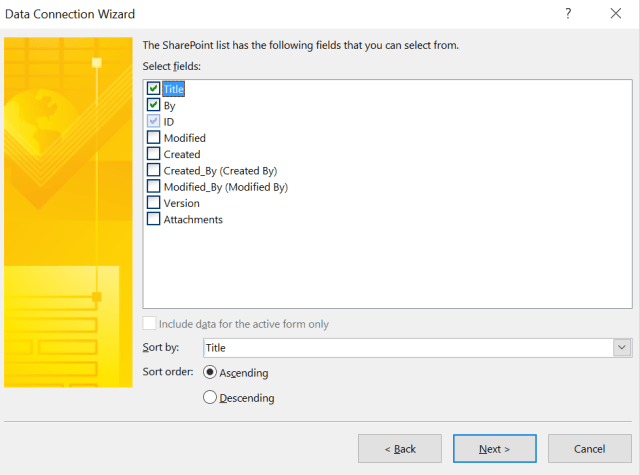The height and width of the screenshot is (475, 640).
Task: Close the Data Connection Wizard dialog
Action: 614,13
